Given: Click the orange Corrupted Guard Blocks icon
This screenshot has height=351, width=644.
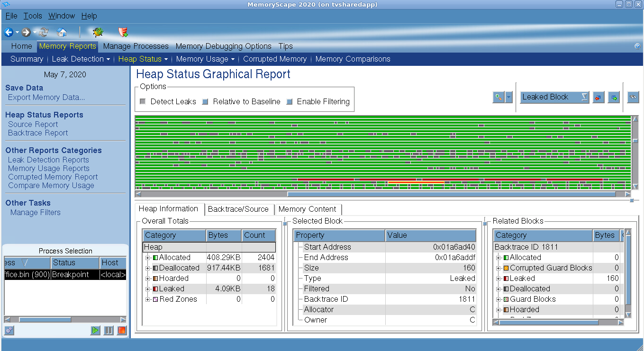Looking at the screenshot, I should pyautogui.click(x=506, y=268).
